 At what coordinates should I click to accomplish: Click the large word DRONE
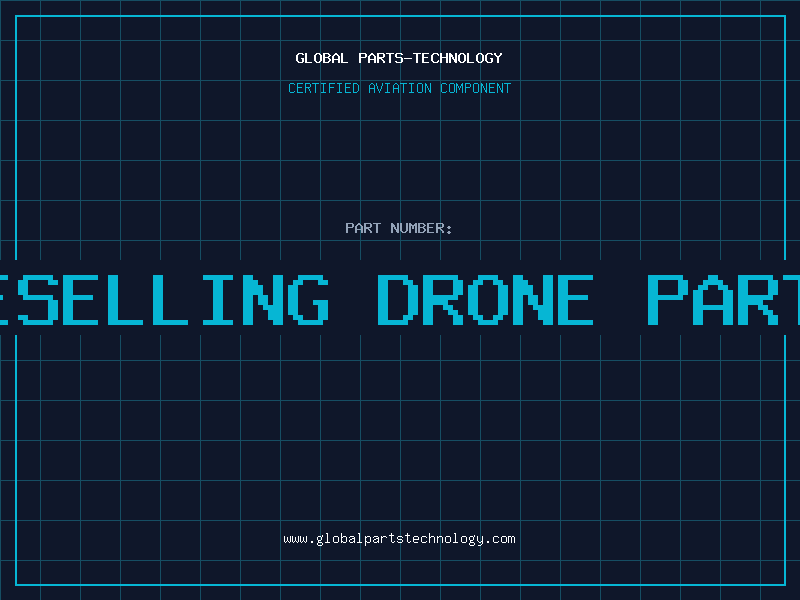pyautogui.click(x=485, y=299)
